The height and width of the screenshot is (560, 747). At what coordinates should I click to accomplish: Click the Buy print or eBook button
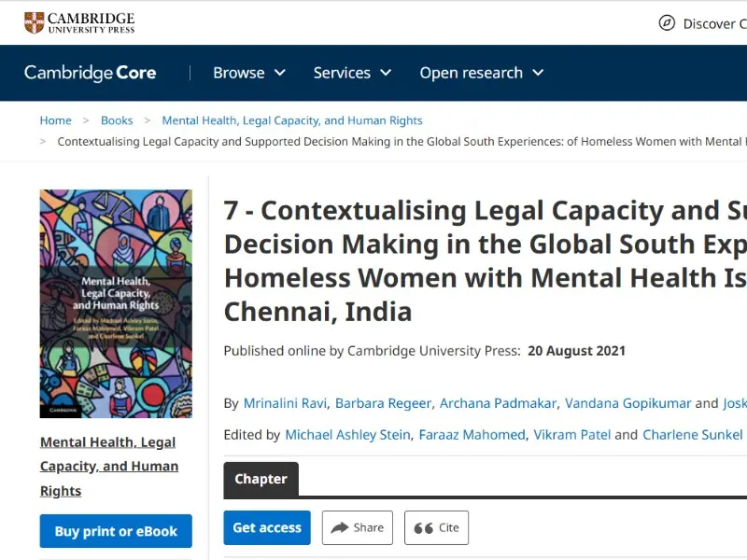click(x=116, y=531)
